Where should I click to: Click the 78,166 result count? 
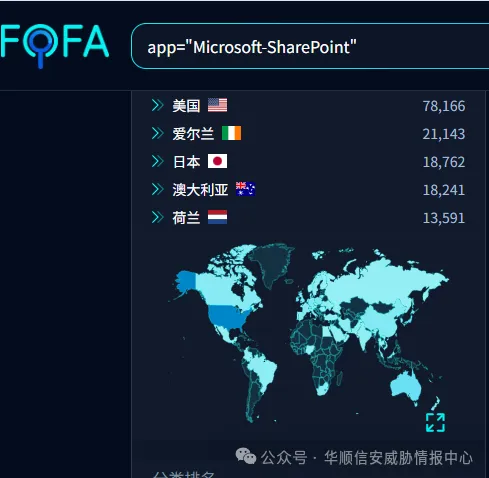tap(444, 106)
